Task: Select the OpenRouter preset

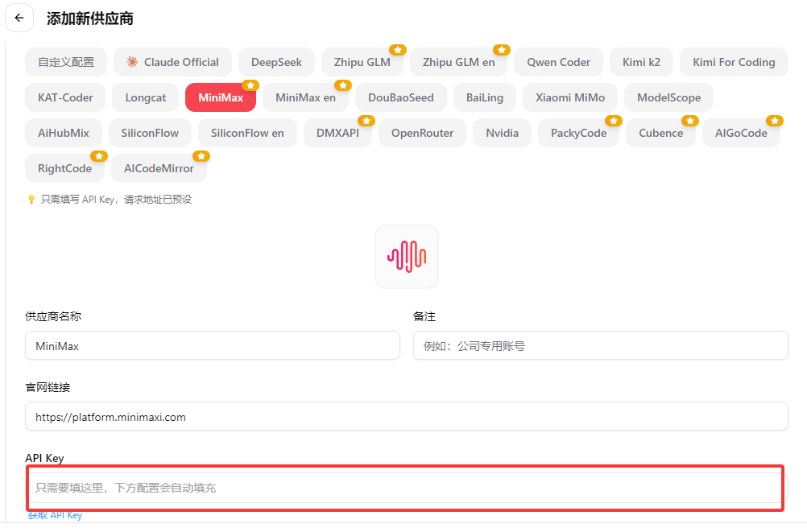Action: [423, 134]
